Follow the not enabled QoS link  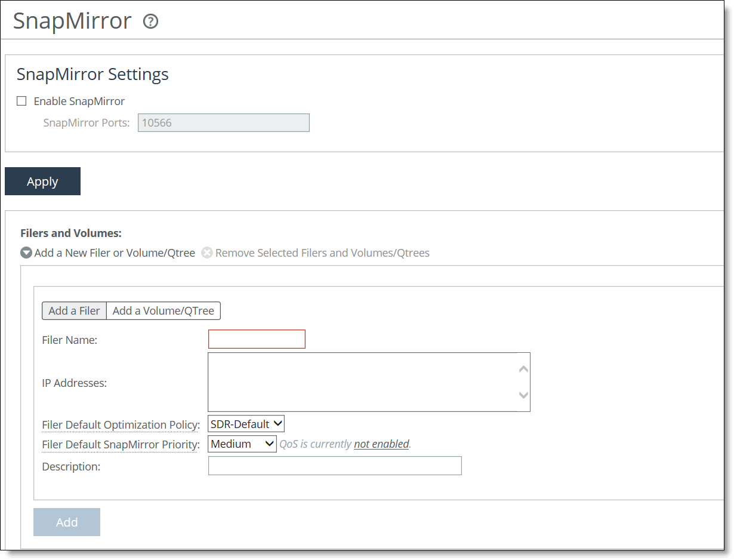pos(381,444)
